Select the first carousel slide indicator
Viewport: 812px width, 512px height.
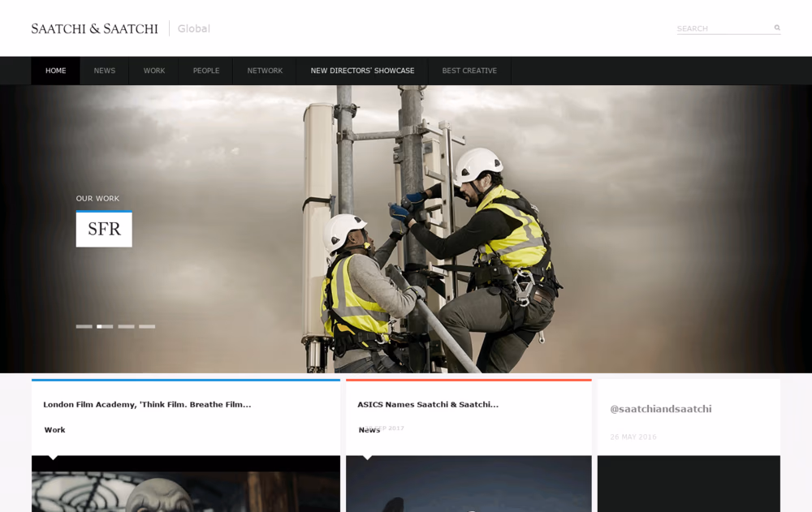[84, 327]
